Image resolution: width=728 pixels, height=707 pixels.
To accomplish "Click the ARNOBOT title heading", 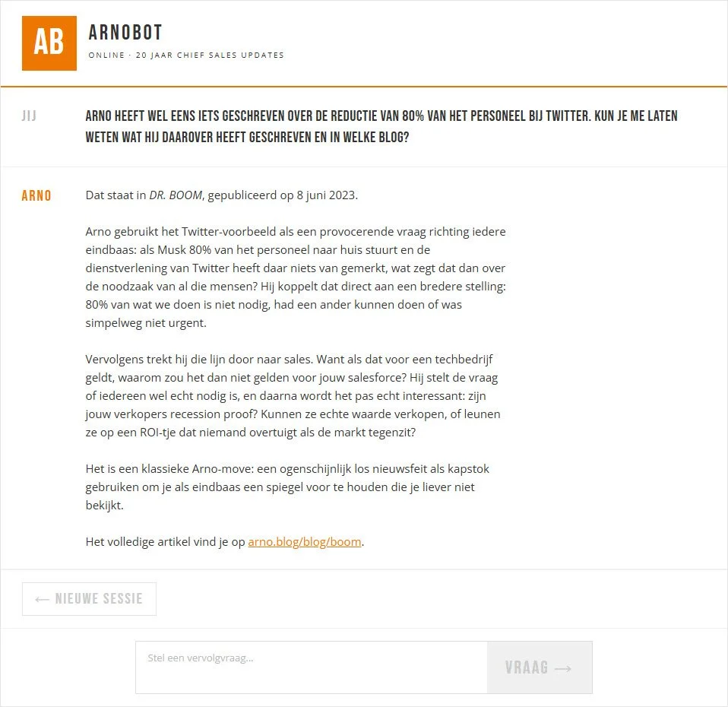I will [125, 33].
